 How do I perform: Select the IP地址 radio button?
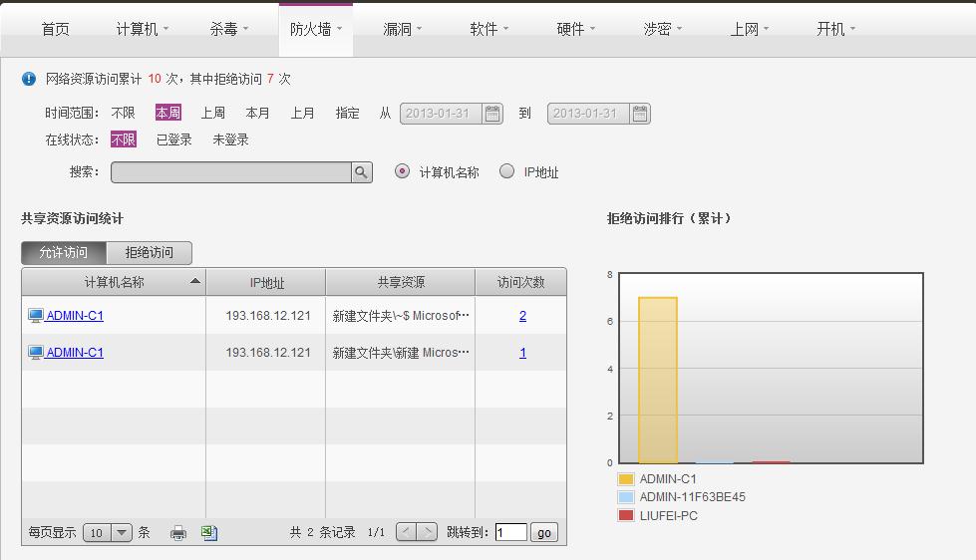506,171
